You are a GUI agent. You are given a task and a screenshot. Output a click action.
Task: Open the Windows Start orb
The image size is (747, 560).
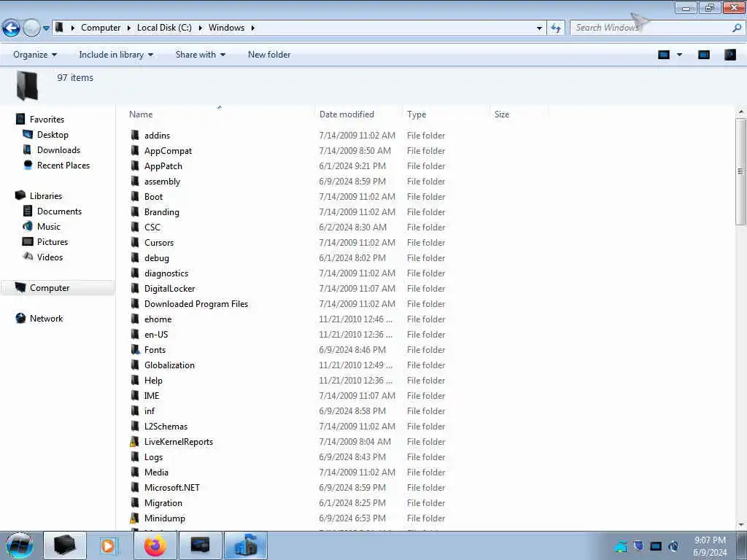point(19,545)
